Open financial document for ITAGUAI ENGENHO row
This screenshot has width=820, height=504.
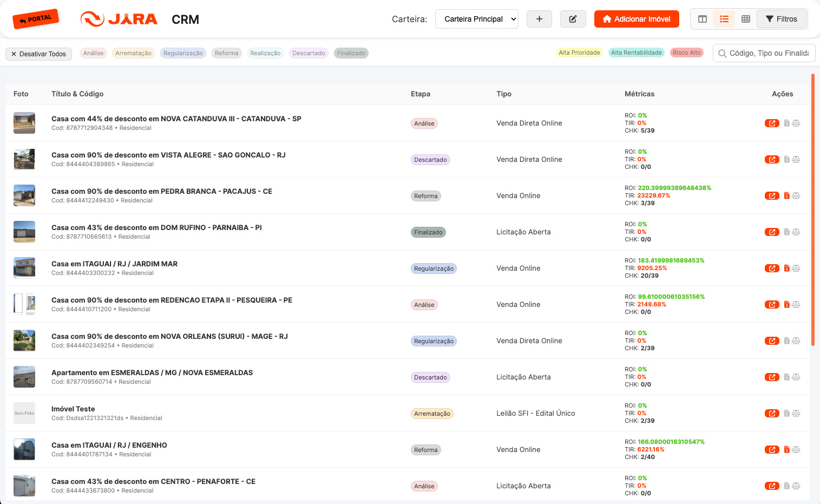pyautogui.click(x=787, y=449)
